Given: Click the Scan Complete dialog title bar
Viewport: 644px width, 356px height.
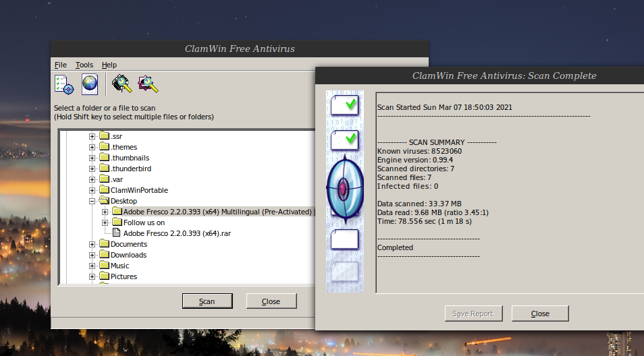Looking at the screenshot, I should [x=480, y=76].
